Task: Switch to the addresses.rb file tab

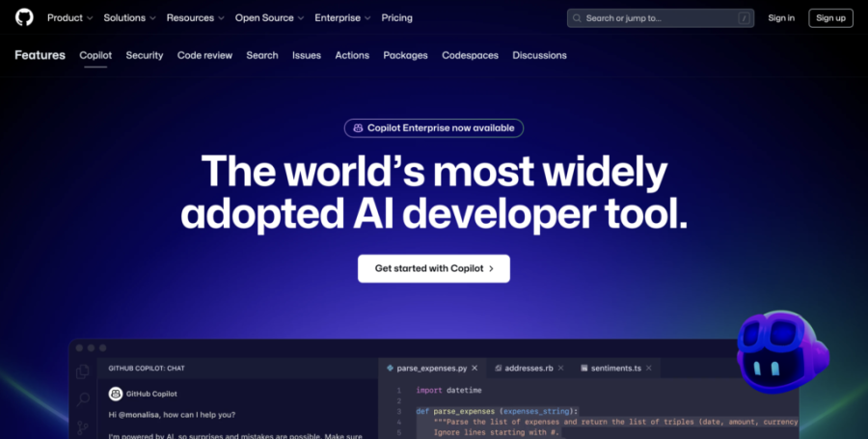Action: [x=529, y=369]
